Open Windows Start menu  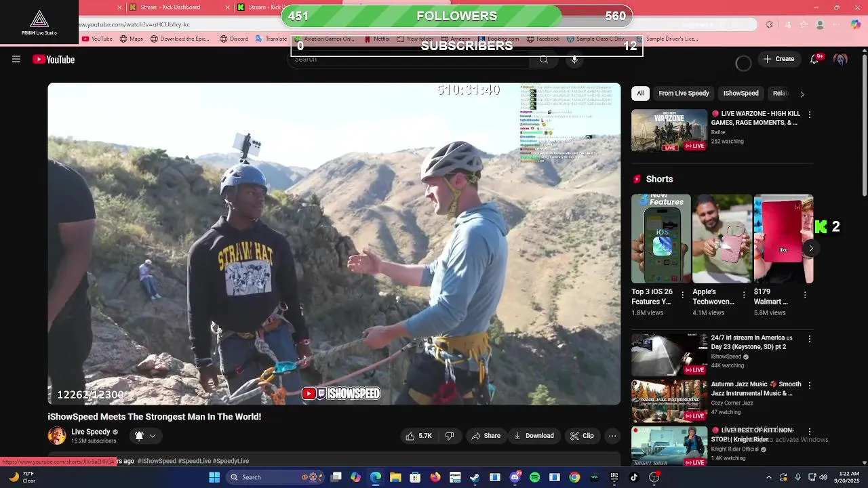[x=214, y=477]
